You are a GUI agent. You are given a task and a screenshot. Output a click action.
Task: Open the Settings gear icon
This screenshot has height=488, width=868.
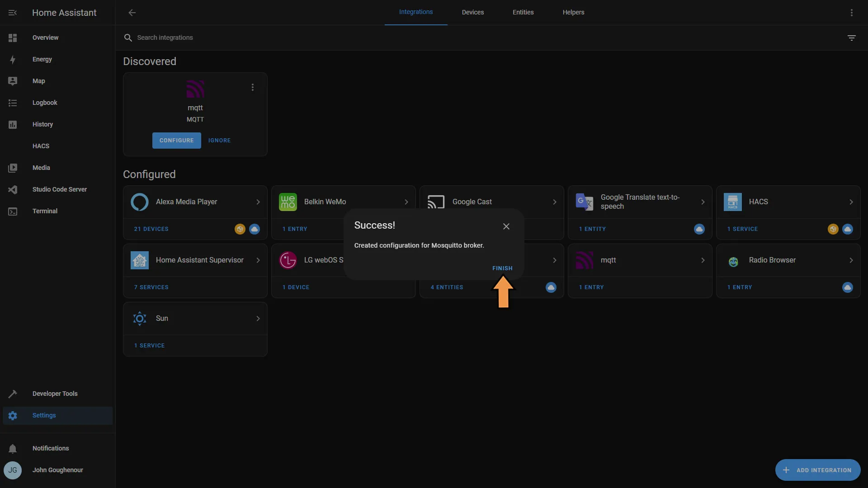[x=13, y=416]
